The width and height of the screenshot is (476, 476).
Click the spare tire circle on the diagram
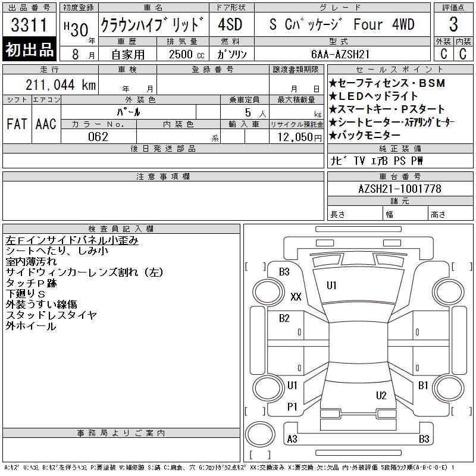(260, 434)
